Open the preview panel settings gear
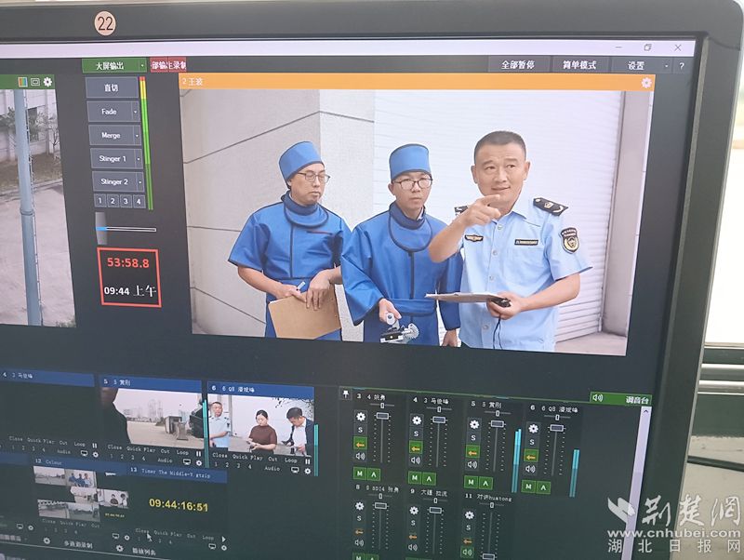The height and width of the screenshot is (560, 744). point(48,82)
